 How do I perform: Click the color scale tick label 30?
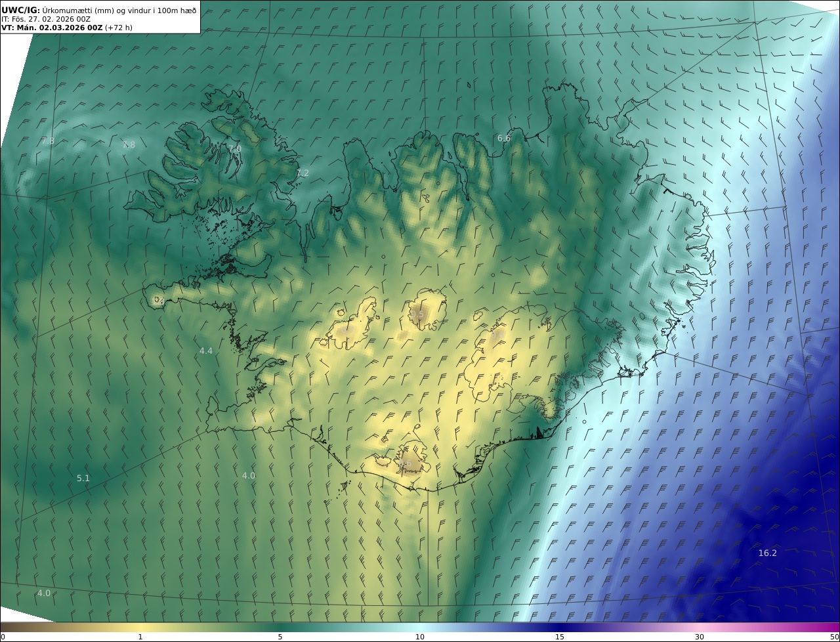(x=700, y=637)
